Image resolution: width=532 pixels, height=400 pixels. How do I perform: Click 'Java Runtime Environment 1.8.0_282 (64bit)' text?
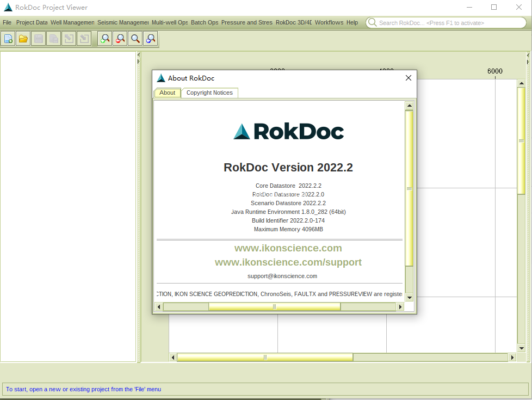pyautogui.click(x=288, y=212)
